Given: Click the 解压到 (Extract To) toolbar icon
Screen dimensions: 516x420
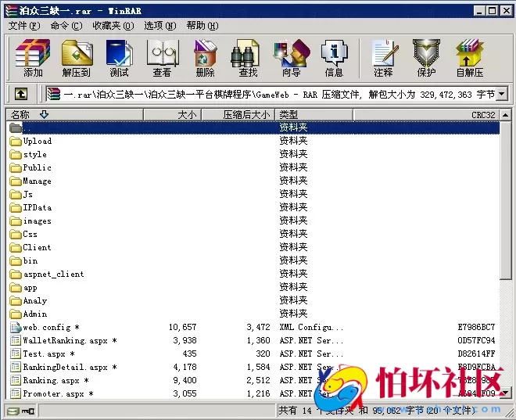Looking at the screenshot, I should coord(77,58).
